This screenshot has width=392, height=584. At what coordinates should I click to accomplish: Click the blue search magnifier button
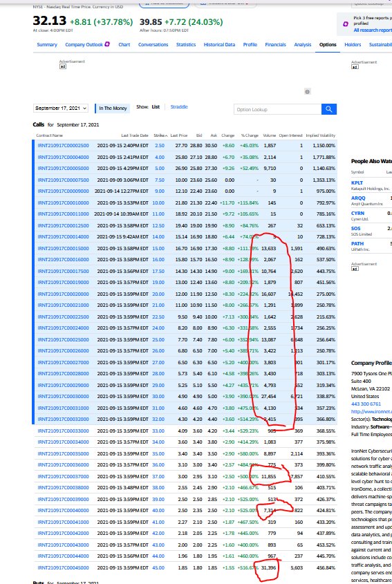click(x=329, y=109)
